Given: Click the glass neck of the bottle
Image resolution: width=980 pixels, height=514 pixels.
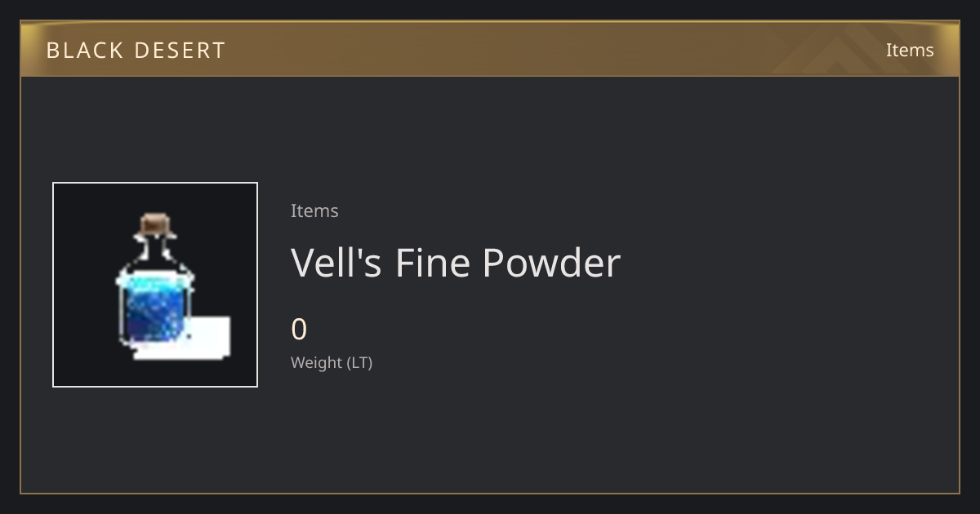Looking at the screenshot, I should (x=157, y=249).
